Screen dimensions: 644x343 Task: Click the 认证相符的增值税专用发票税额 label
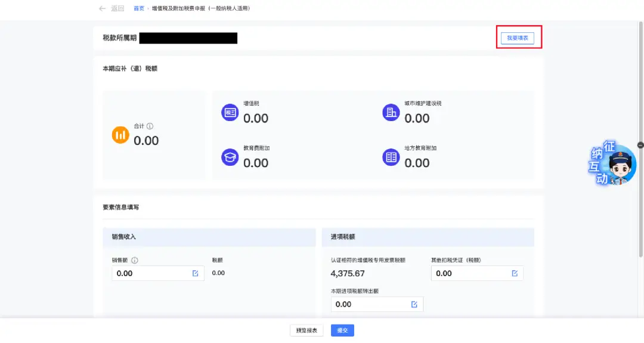click(x=368, y=260)
